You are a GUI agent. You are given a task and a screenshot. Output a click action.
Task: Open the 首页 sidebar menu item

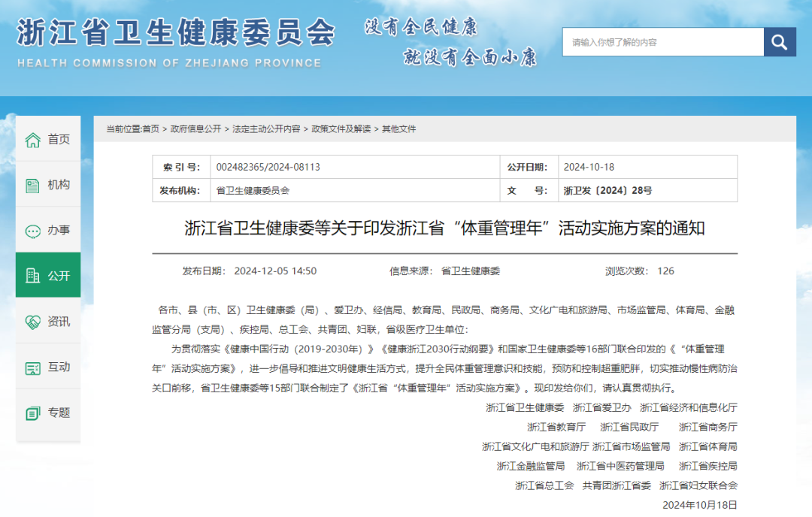tap(48, 139)
